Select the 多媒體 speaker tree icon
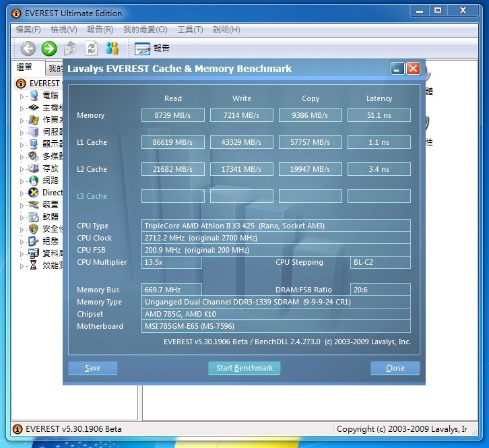Image resolution: width=489 pixels, height=448 pixels. (34, 156)
